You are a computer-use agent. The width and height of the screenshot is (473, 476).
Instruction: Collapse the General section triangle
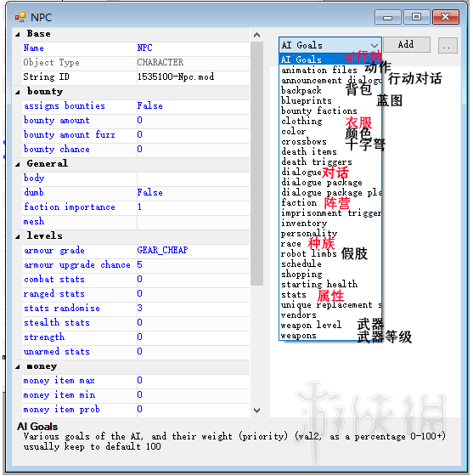pyautogui.click(x=18, y=164)
